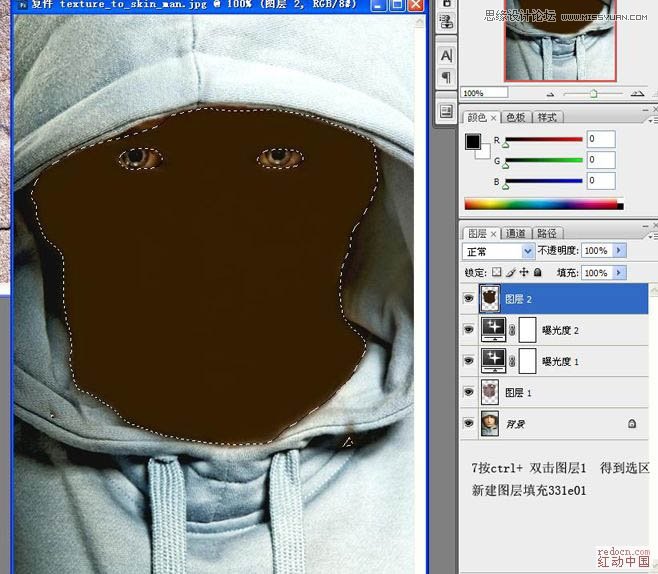Click the Navigator preview thumbnail
The width and height of the screenshot is (658, 574).
560,40
